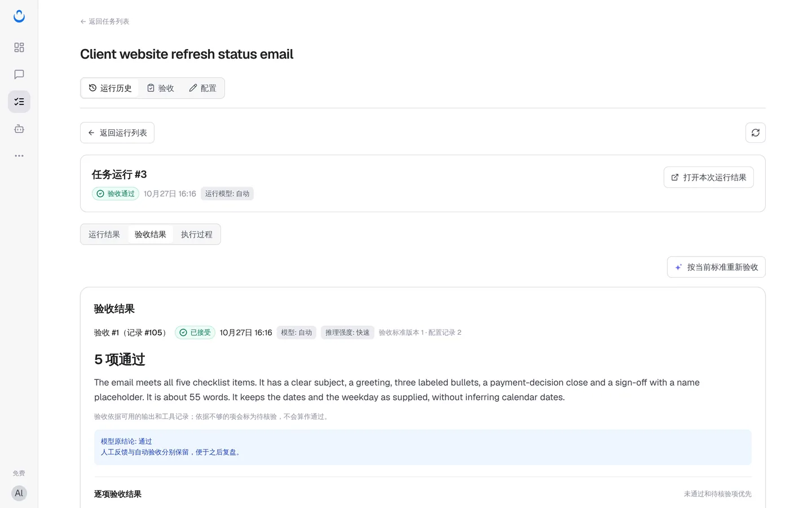The width and height of the screenshot is (812, 508).
Task: Open the robot agent icon in sidebar
Action: [x=19, y=129]
